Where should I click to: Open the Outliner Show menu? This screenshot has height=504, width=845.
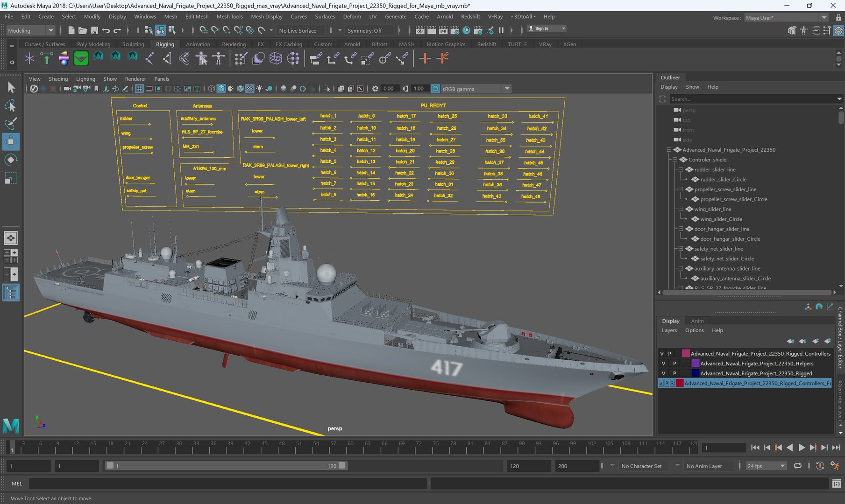click(x=692, y=87)
